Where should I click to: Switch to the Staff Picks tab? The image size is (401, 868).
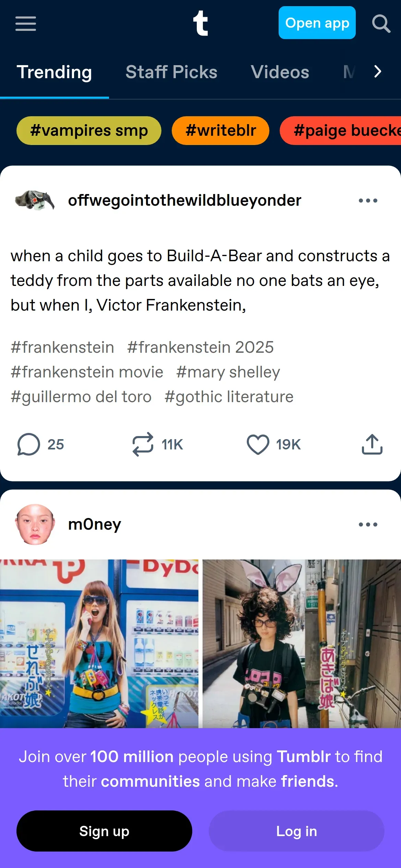point(171,72)
